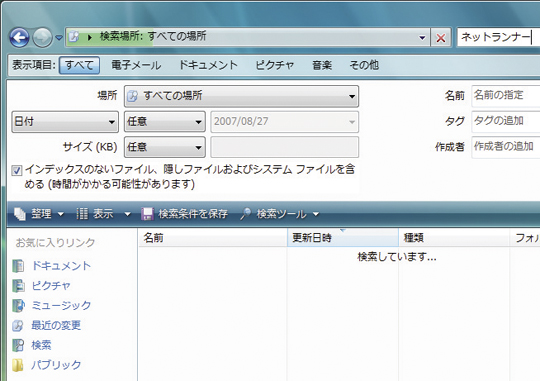Screen dimensions: 540x381
Task: Open the ピクチャ favorite link
Action: [51, 286]
